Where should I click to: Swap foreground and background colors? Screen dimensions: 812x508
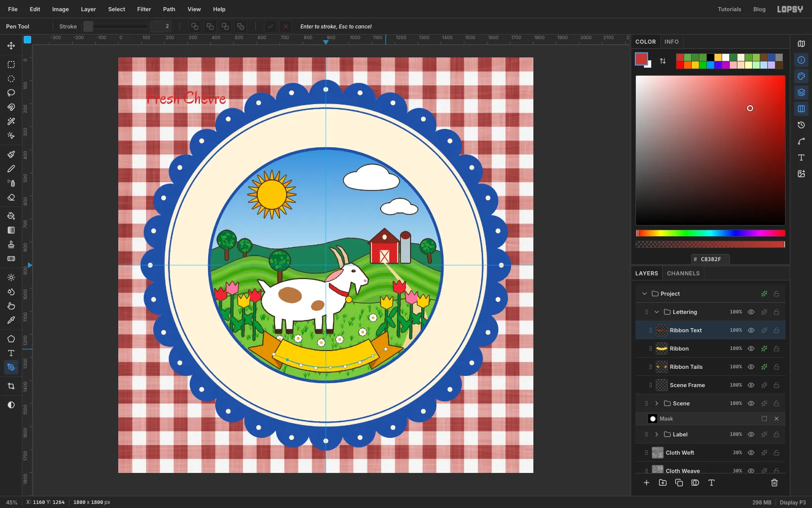coord(663,61)
